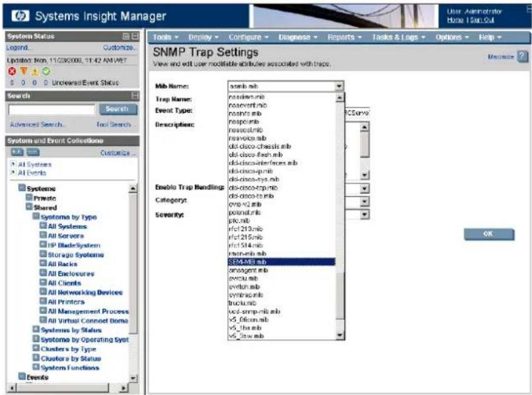The height and width of the screenshot is (395, 532).
Task: Collapse the Shared tree node
Action: [x=29, y=207]
